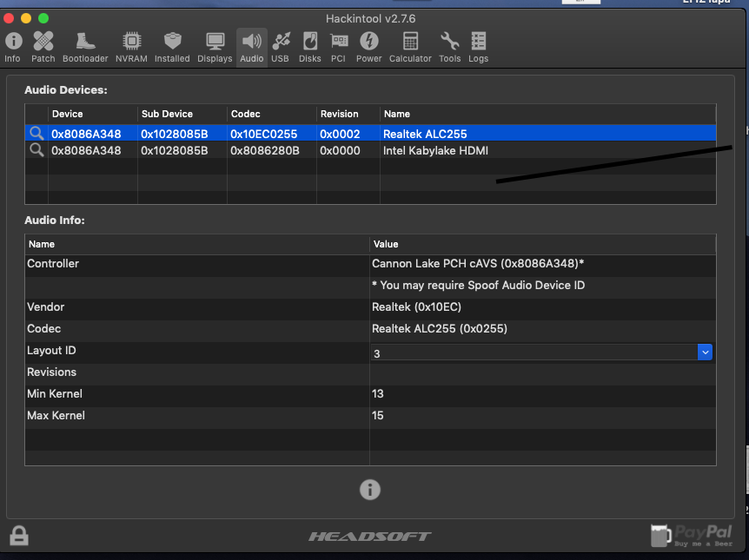Switch to the Patch section
The height and width of the screenshot is (560, 749).
point(43,47)
